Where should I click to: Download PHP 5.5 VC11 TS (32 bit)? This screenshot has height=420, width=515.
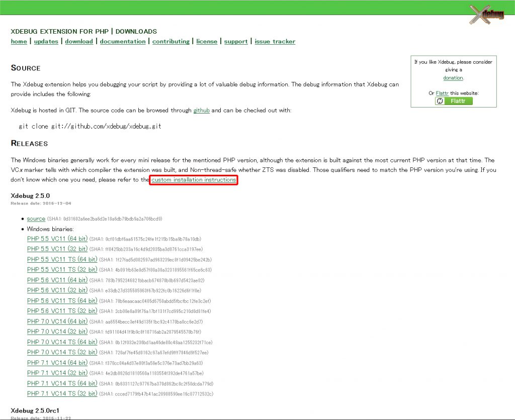click(62, 270)
